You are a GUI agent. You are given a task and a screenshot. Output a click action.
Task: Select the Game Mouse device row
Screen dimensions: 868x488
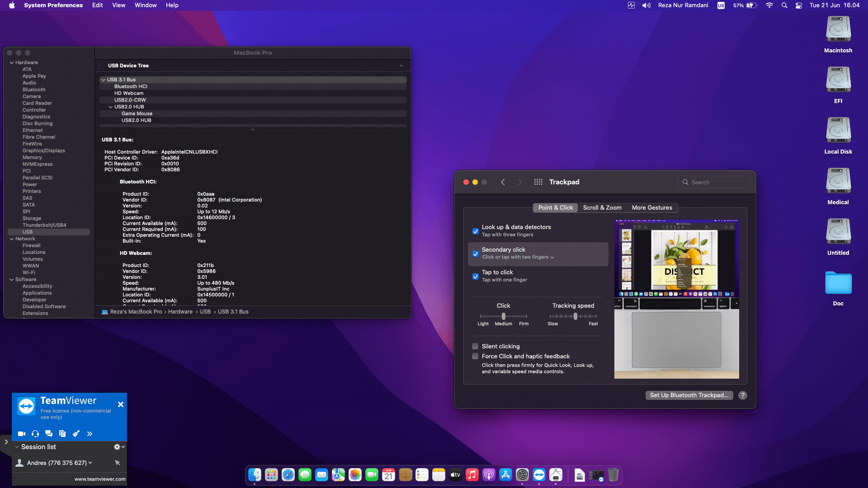coord(253,114)
